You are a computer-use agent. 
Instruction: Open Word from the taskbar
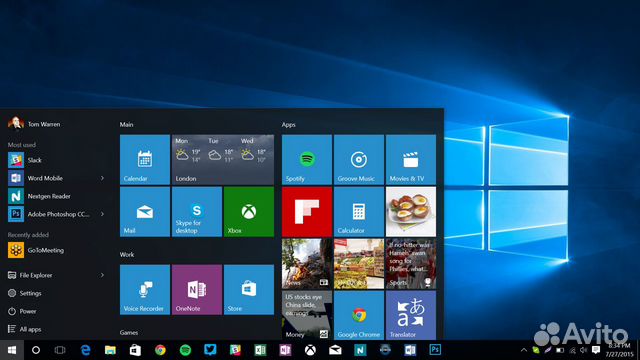point(410,350)
